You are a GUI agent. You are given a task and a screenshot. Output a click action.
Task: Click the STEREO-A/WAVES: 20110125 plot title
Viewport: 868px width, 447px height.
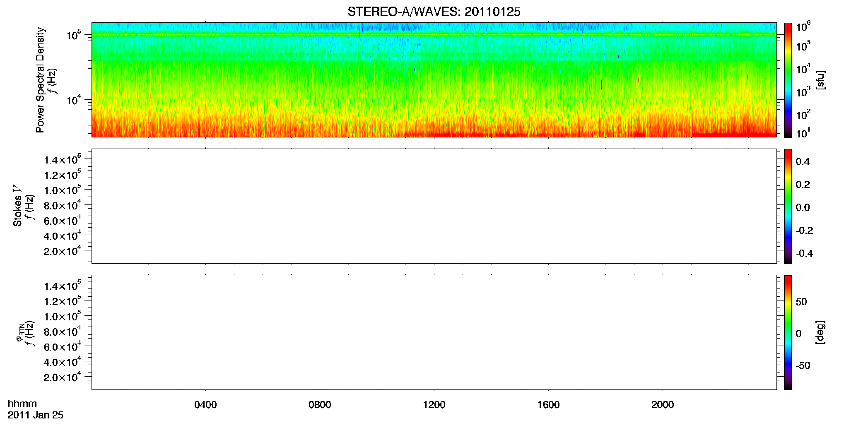tap(434, 12)
